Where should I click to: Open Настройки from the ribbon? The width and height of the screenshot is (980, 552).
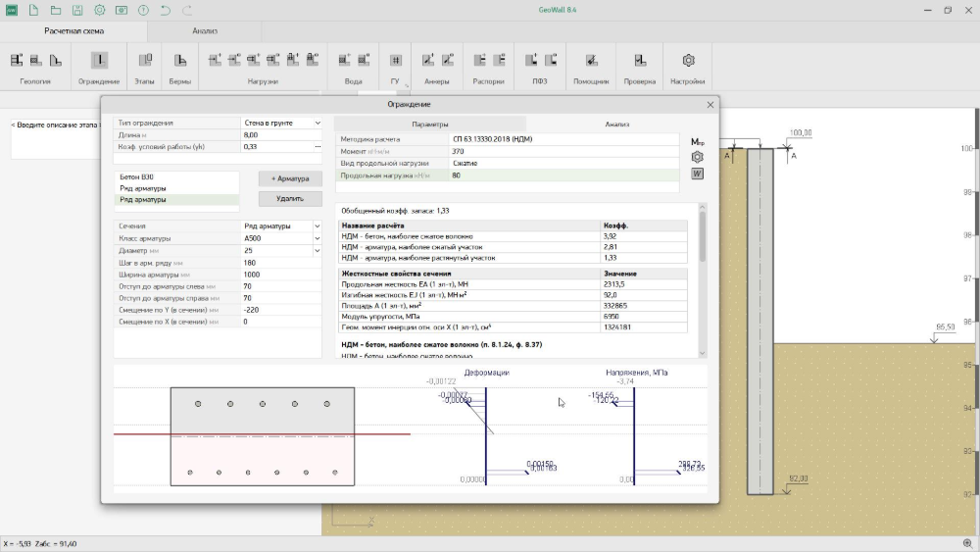pyautogui.click(x=689, y=61)
